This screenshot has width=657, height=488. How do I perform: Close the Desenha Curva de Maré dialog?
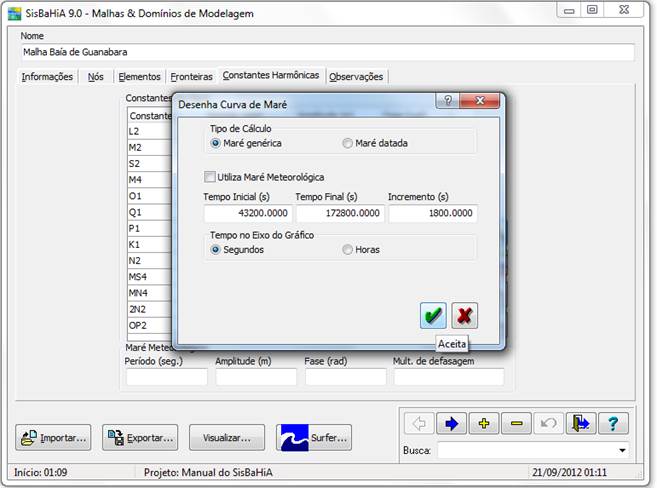click(480, 101)
